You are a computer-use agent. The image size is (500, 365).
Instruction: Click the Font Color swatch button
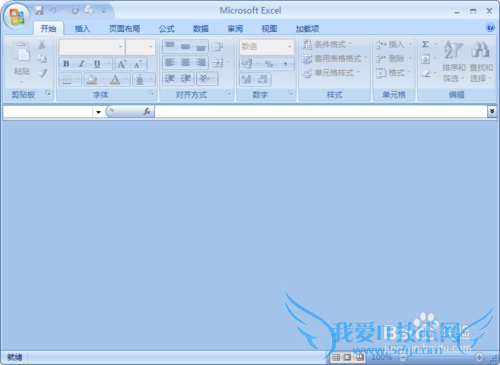point(115,80)
